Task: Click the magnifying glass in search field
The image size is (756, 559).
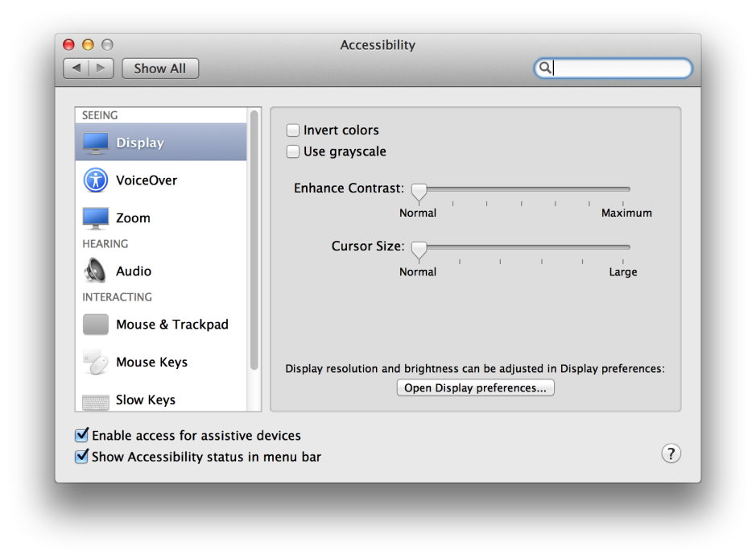Action: pyautogui.click(x=545, y=68)
